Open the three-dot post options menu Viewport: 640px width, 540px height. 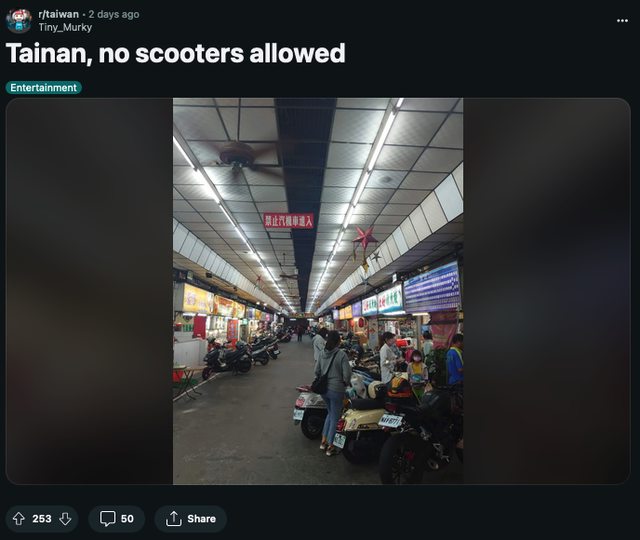pyautogui.click(x=622, y=20)
